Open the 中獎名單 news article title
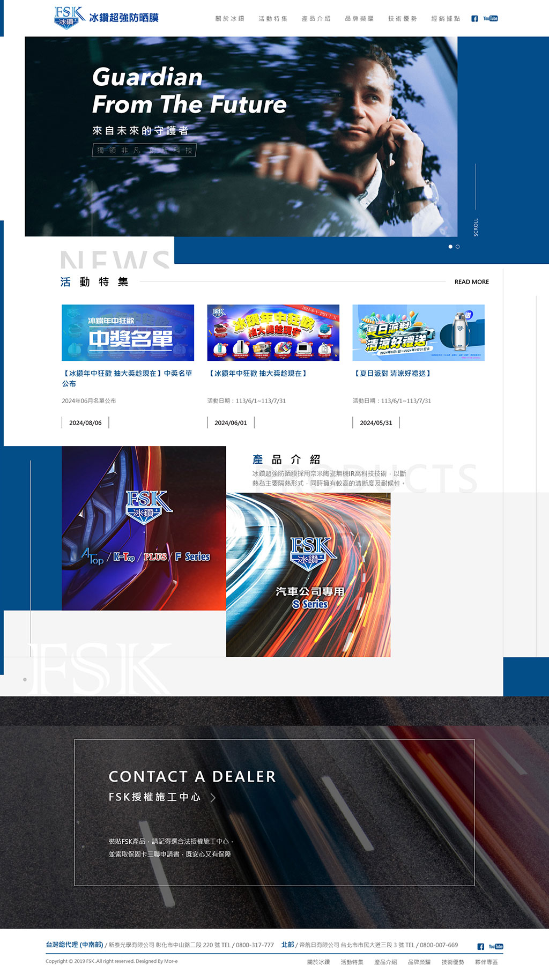 127,378
